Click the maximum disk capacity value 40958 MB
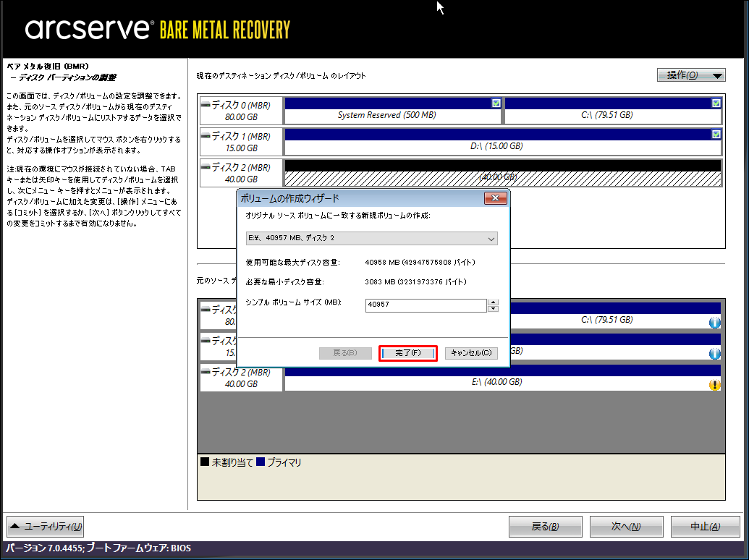 point(420,262)
